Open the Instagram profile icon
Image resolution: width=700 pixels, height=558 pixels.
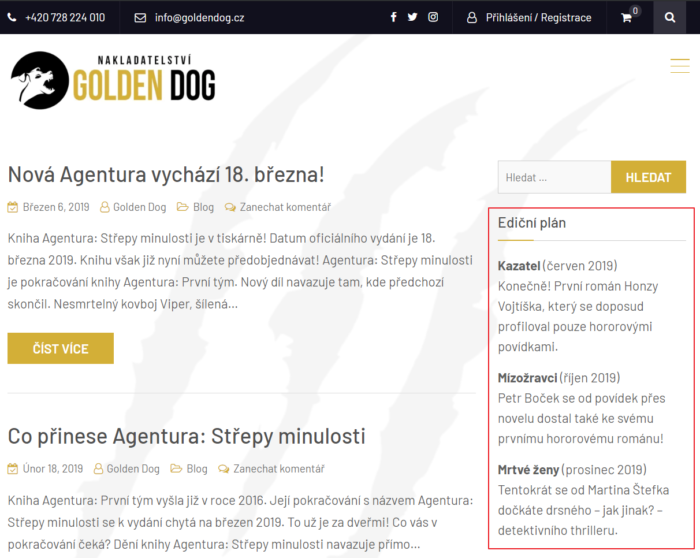click(433, 17)
